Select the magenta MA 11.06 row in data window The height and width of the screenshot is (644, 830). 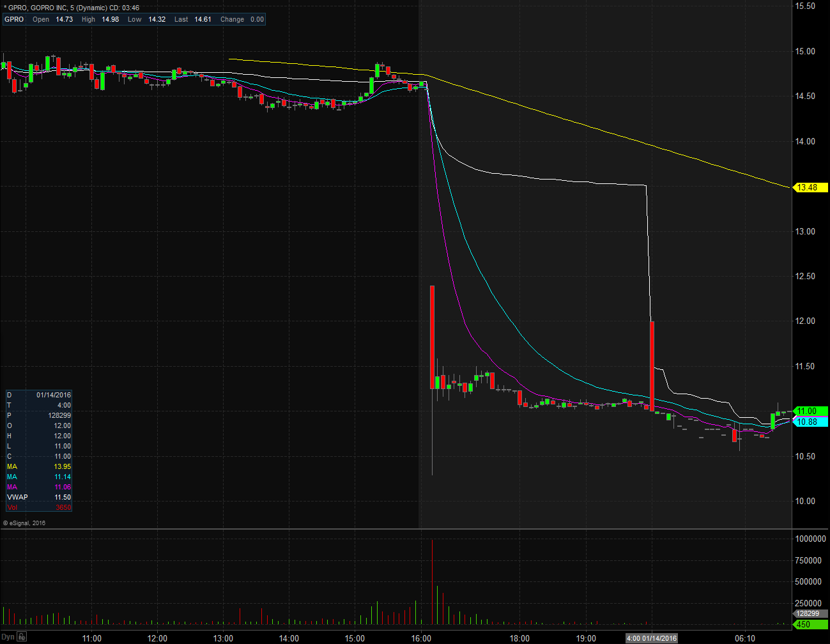point(38,487)
